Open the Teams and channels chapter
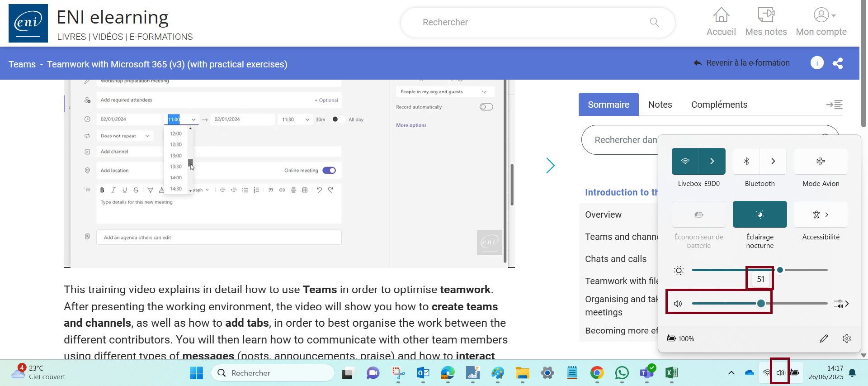Screen dimensions: 868x386 (x=622, y=237)
